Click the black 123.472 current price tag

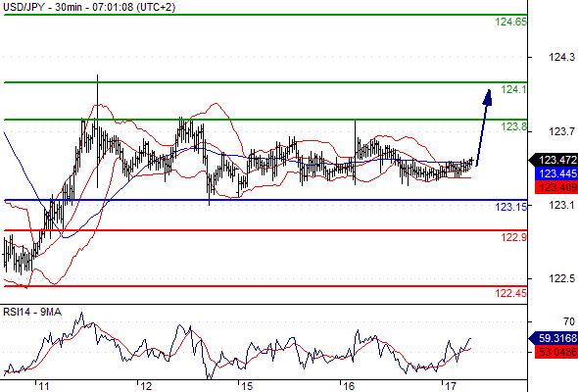(x=554, y=160)
